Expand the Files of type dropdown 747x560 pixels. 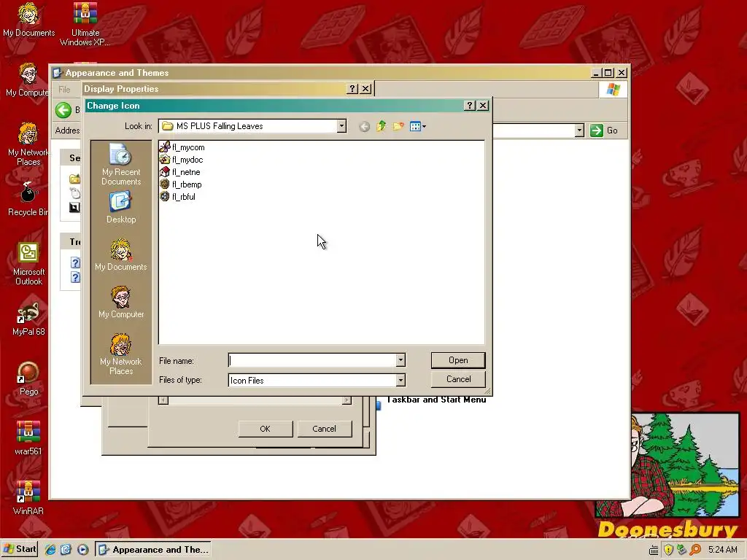(x=400, y=380)
